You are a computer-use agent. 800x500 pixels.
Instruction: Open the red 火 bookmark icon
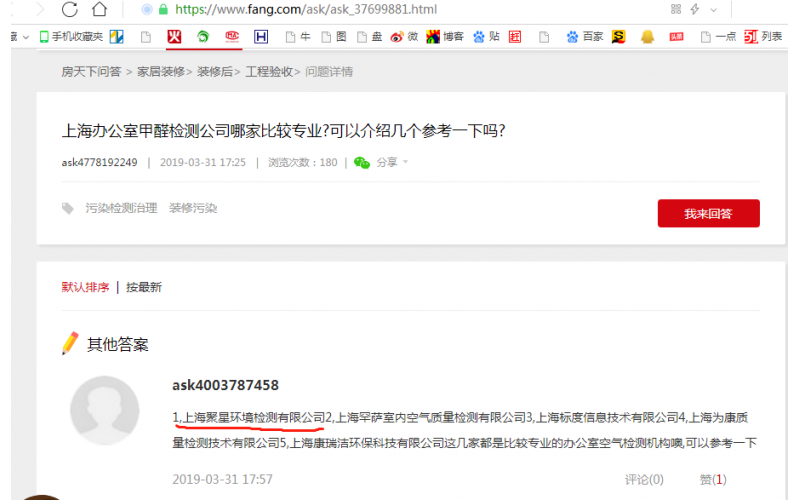click(x=174, y=36)
